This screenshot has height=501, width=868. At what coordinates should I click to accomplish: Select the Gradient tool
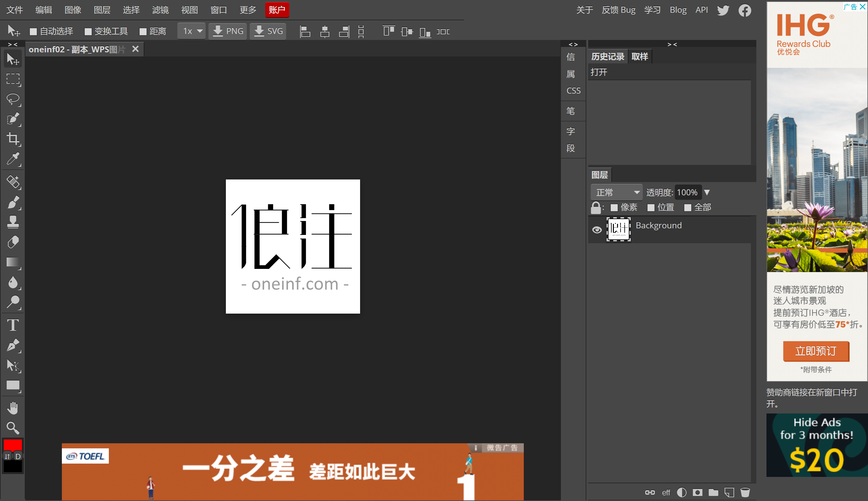pos(13,262)
